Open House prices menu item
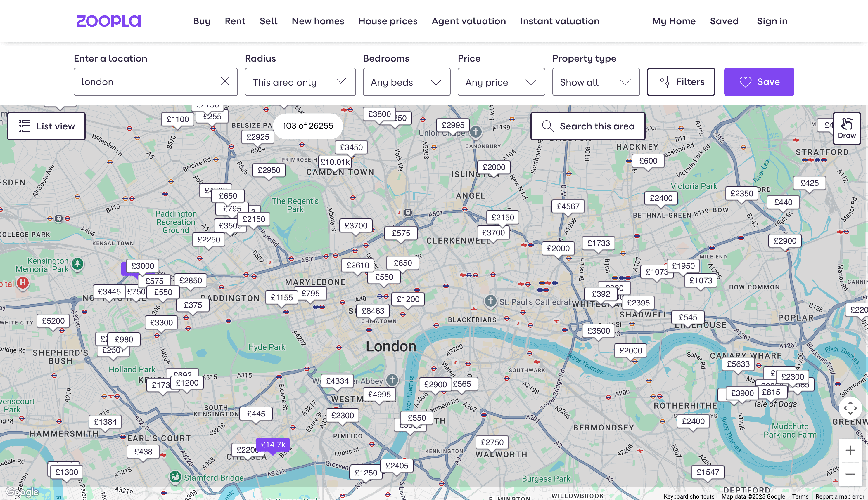868x500 pixels. click(388, 21)
